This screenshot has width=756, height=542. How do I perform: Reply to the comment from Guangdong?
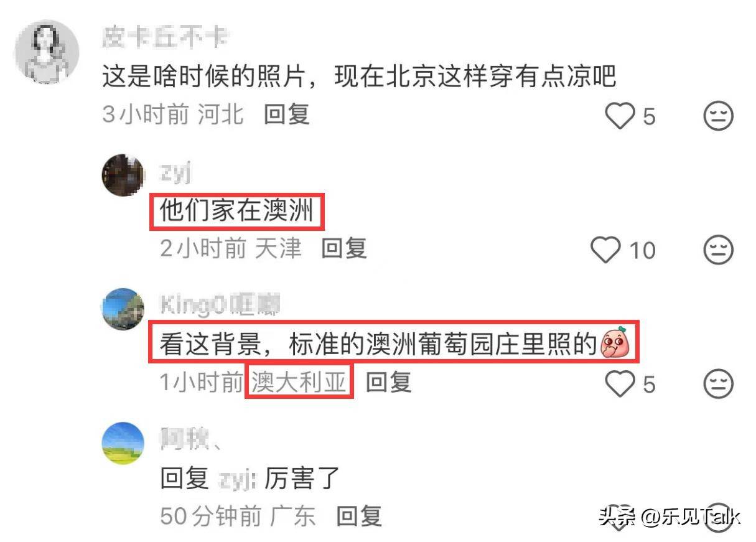click(x=359, y=516)
